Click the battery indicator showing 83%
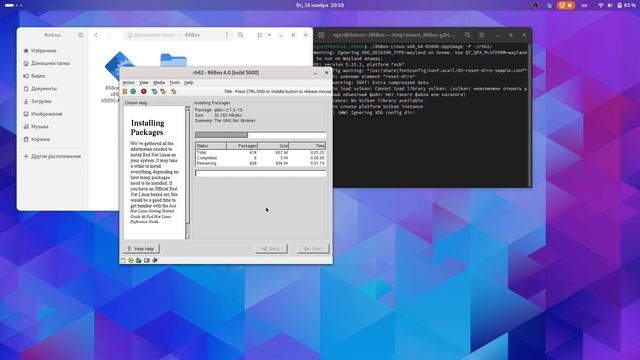This screenshot has width=640, height=360. click(627, 5)
